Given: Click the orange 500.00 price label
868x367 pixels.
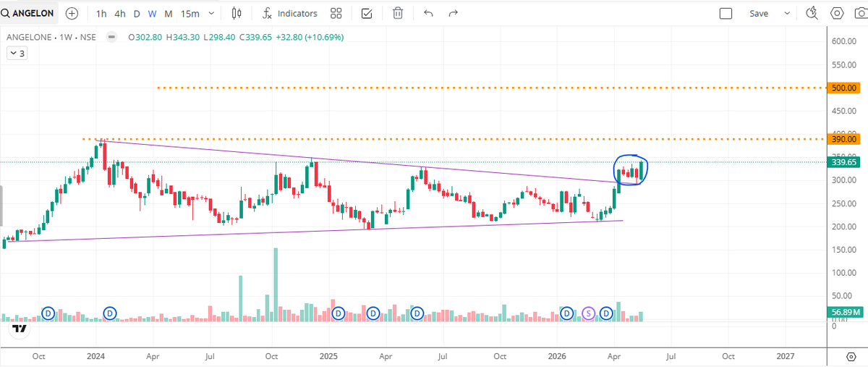Looking at the screenshot, I should pyautogui.click(x=843, y=88).
